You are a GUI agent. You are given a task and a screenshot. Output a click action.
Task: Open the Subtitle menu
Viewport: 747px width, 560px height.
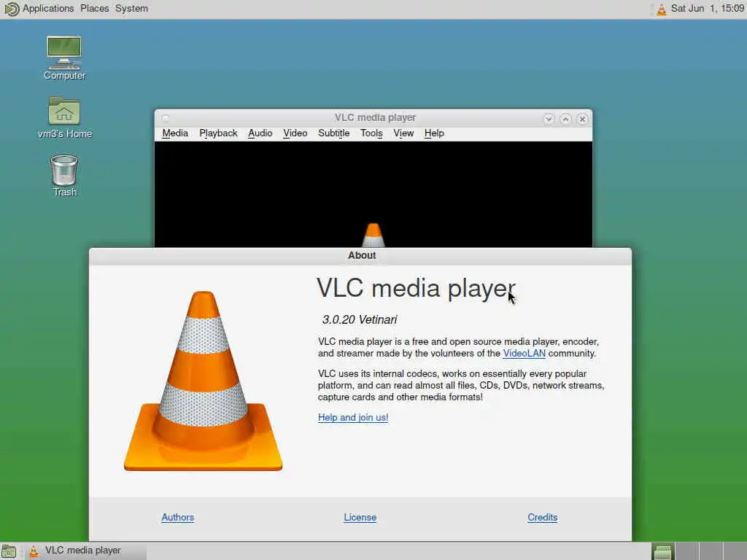(x=333, y=133)
